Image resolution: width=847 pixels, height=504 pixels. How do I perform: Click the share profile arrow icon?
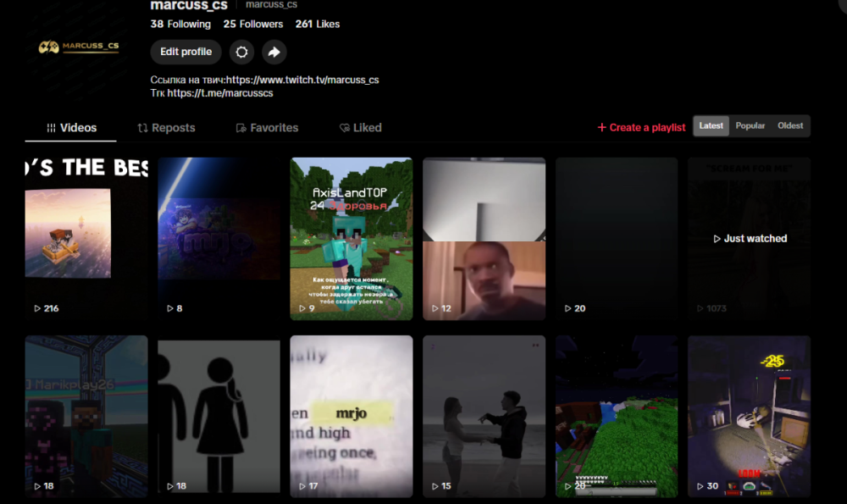click(274, 52)
